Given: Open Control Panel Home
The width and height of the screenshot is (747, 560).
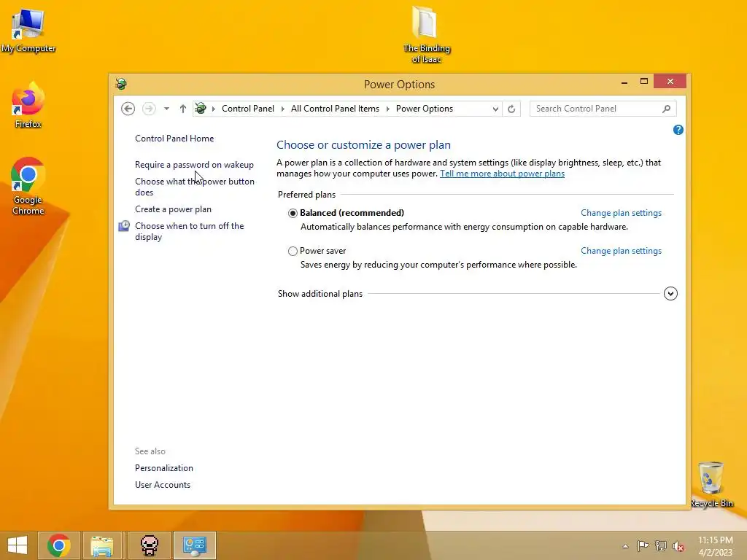Looking at the screenshot, I should click(x=174, y=139).
